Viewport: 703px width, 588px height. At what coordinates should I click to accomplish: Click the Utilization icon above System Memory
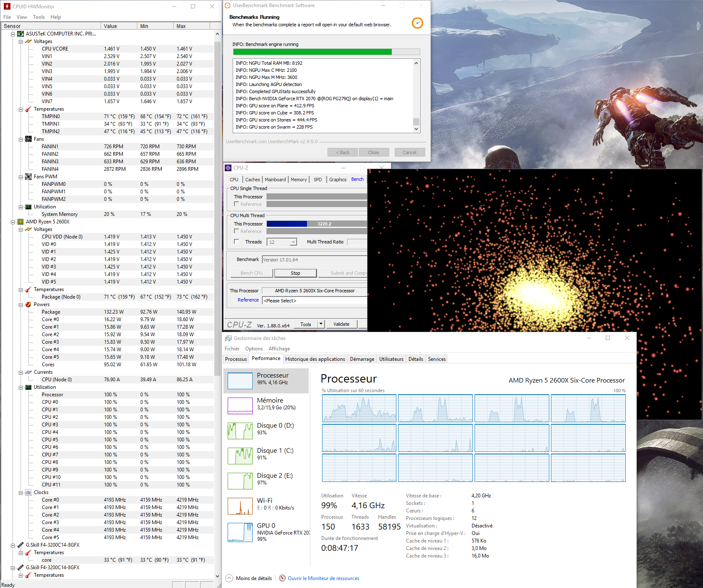tap(28, 207)
